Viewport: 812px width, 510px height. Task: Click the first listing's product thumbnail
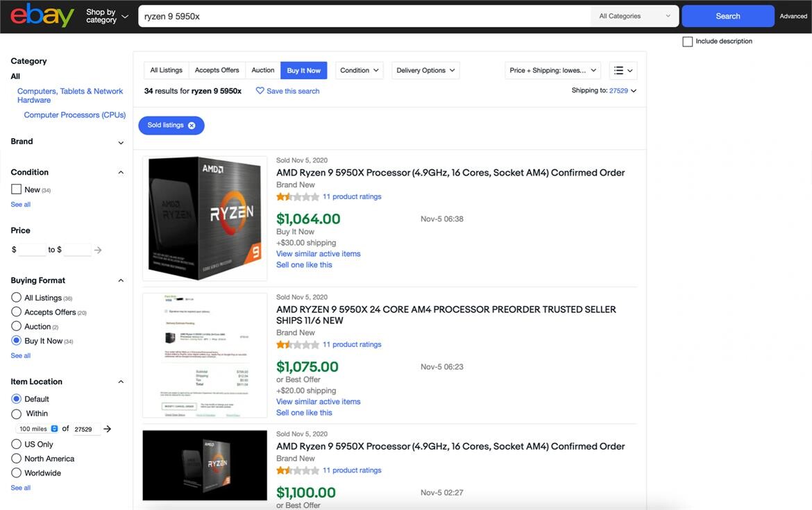[205, 217]
